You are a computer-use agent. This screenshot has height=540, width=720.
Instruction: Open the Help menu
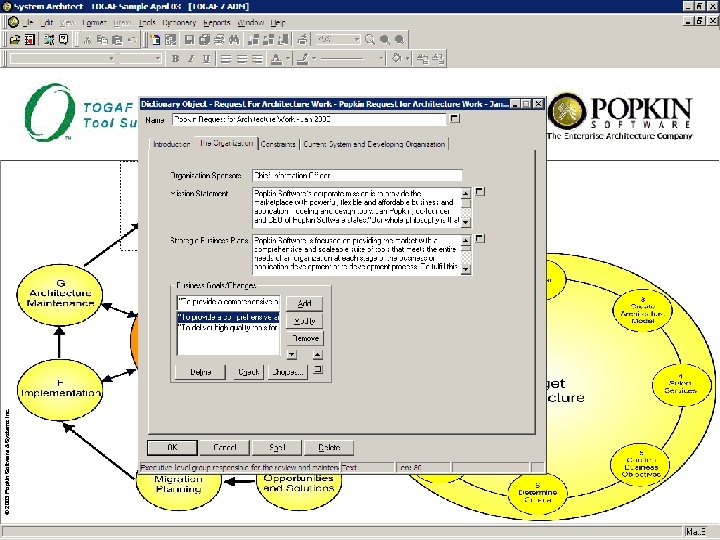point(278,22)
